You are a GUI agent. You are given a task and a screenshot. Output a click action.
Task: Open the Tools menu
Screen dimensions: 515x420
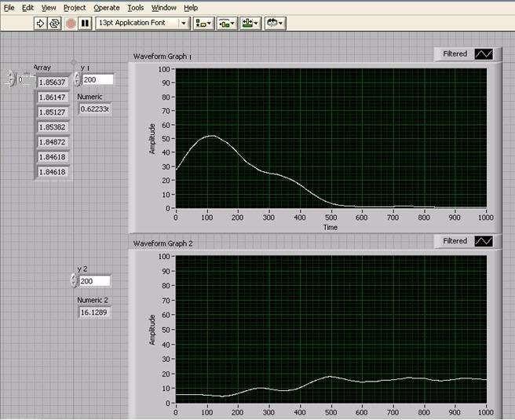[x=136, y=8]
